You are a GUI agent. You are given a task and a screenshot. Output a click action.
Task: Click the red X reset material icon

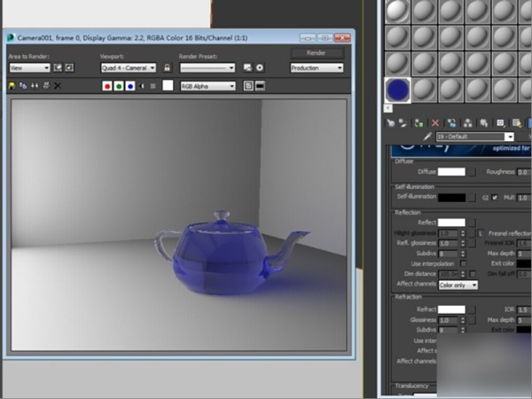[434, 122]
